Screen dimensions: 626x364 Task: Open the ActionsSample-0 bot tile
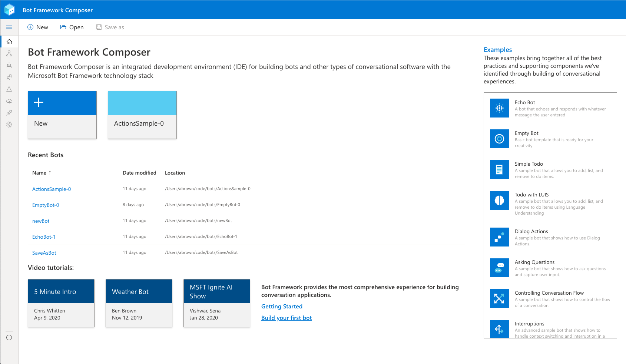click(142, 115)
